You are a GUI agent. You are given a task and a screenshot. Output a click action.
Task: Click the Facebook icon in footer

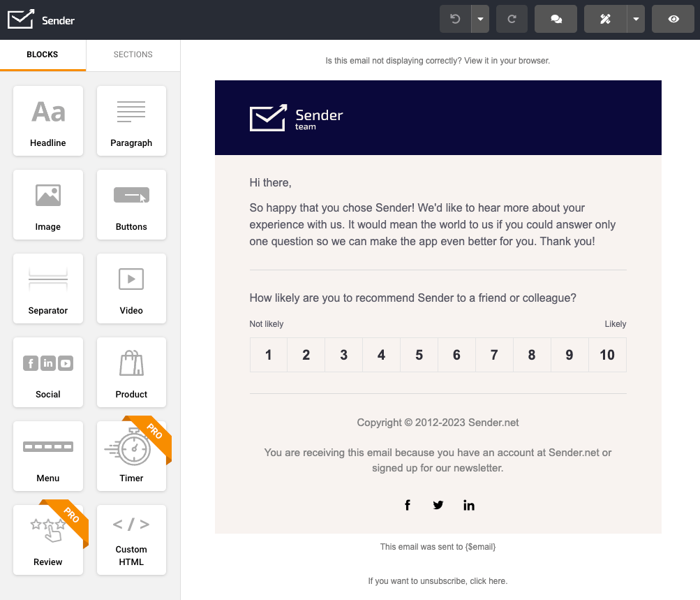click(407, 505)
